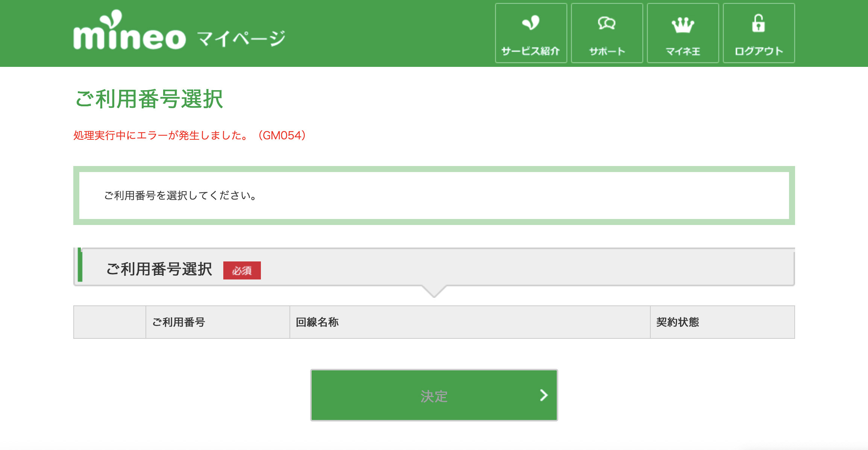
Task: Open サービス紹介 from its text label
Action: tap(530, 51)
